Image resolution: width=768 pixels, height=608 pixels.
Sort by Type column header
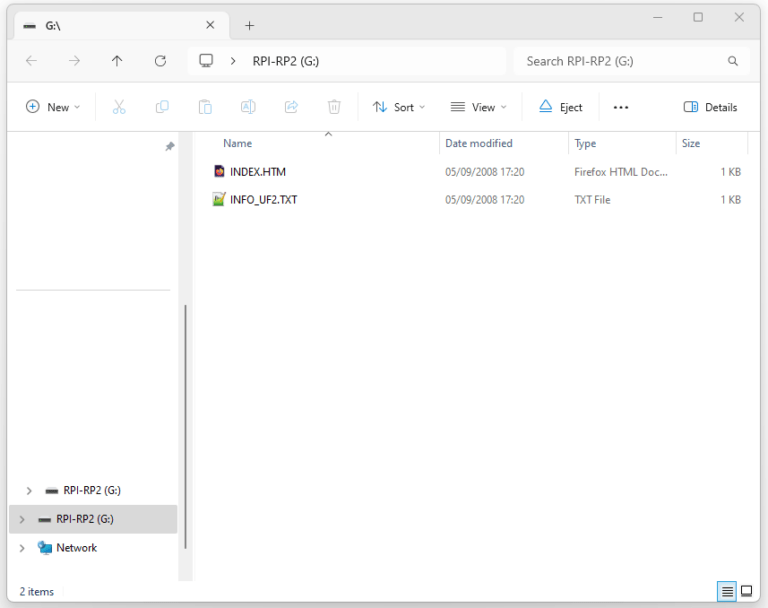click(585, 144)
